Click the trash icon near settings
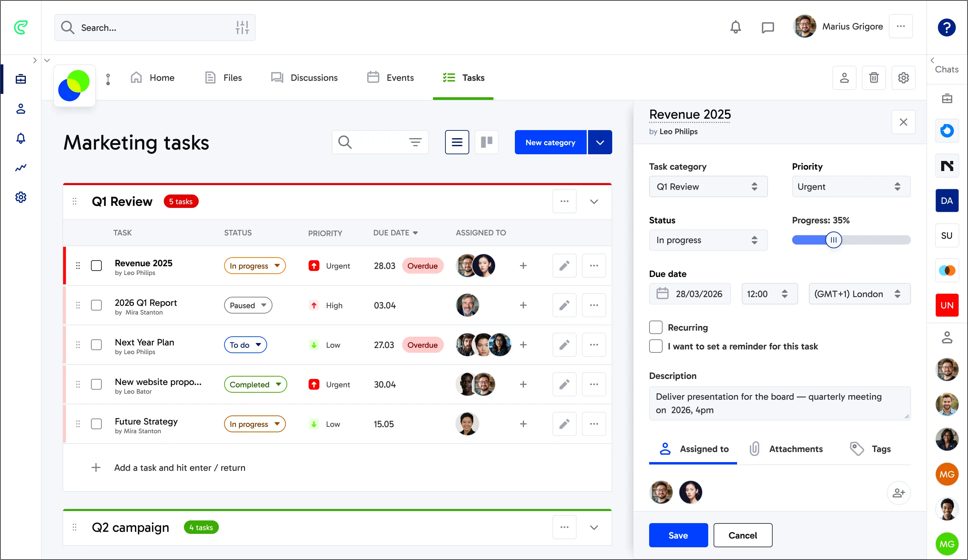 [873, 77]
